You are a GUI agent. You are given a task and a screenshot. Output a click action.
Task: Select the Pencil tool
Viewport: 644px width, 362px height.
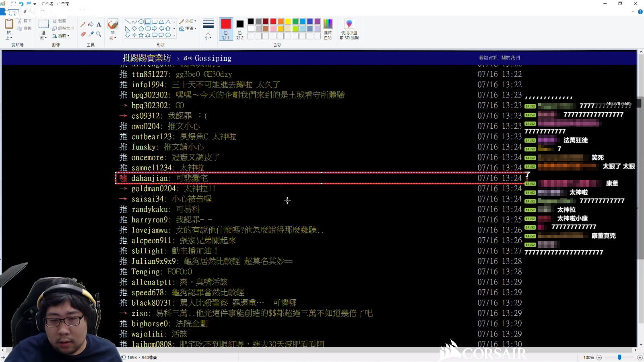click(x=83, y=25)
